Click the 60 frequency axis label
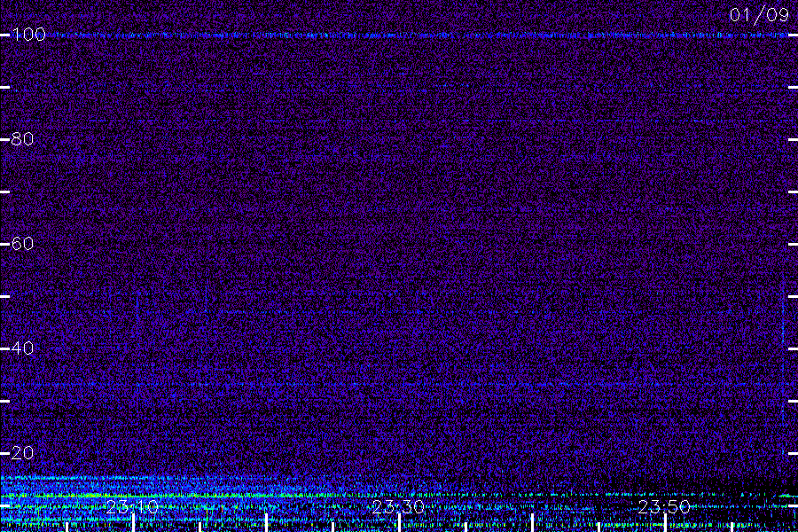This screenshot has width=798, height=532. pos(22,243)
